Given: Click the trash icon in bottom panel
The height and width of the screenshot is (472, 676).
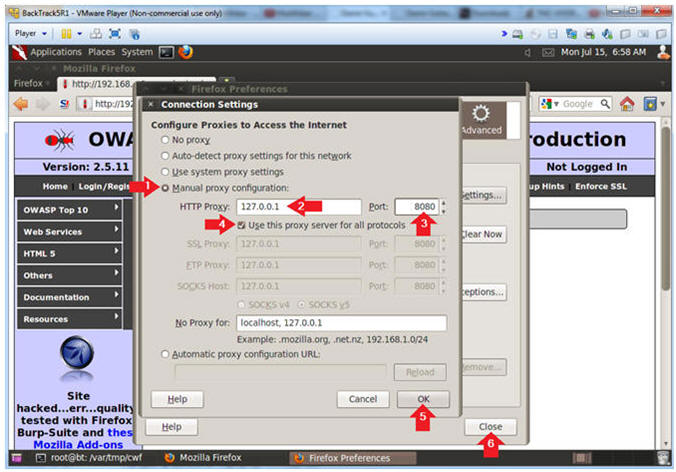Looking at the screenshot, I should tap(662, 458).
